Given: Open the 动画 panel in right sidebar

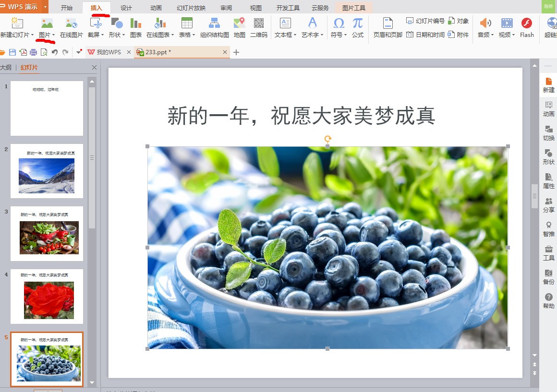Looking at the screenshot, I should [x=548, y=108].
